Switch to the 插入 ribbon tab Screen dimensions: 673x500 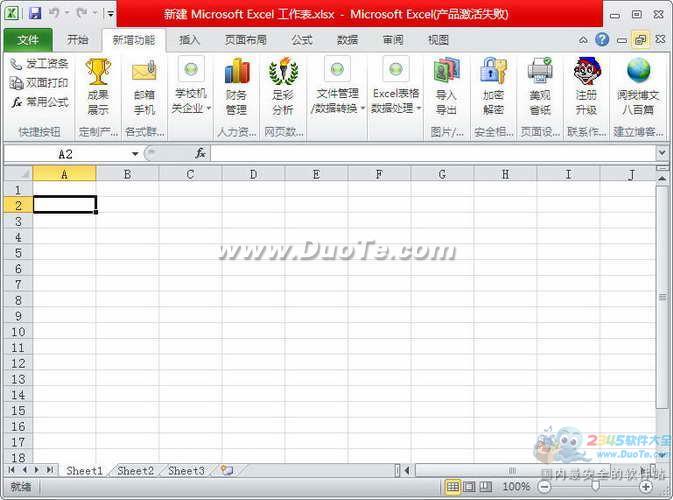pyautogui.click(x=190, y=40)
